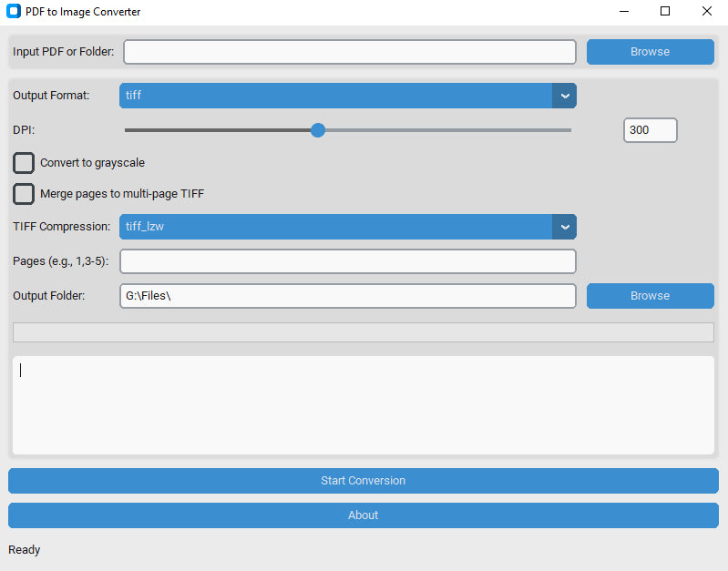This screenshot has height=571, width=728.
Task: Click the 'TIFF Compression:' label
Action: (x=62, y=227)
